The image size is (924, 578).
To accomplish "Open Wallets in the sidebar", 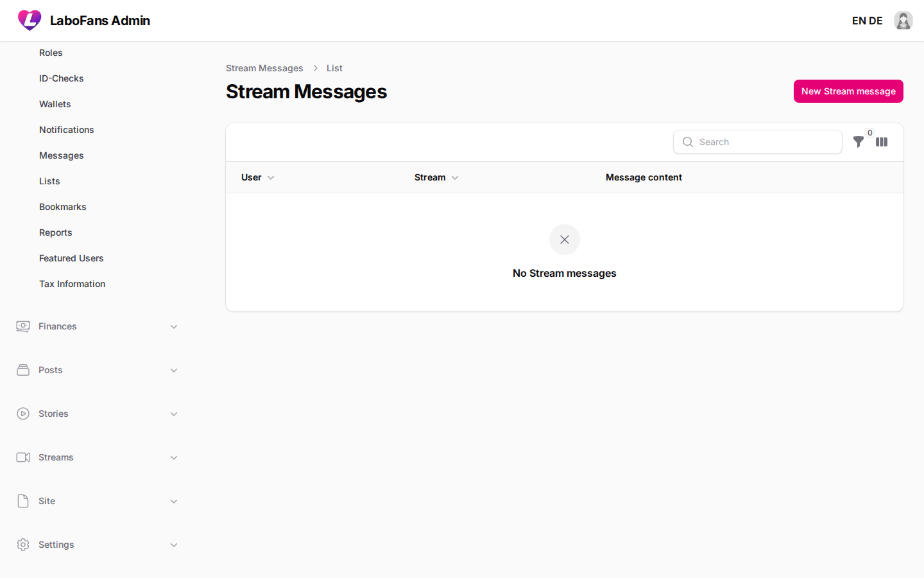I will (55, 104).
